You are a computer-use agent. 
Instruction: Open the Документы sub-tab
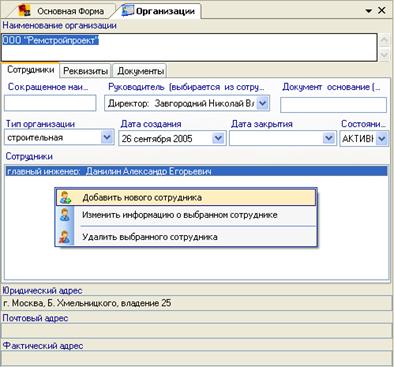[x=140, y=71]
